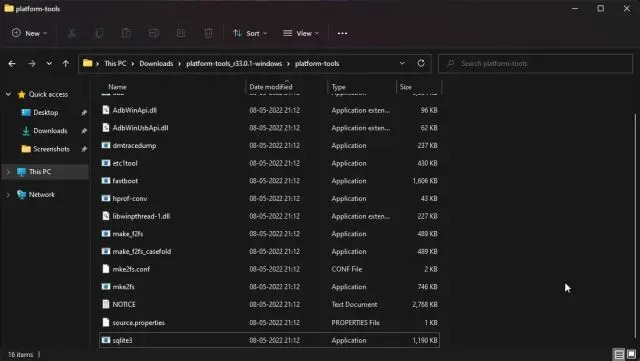
Task: Go up one folder level arrow
Action: click(x=66, y=64)
